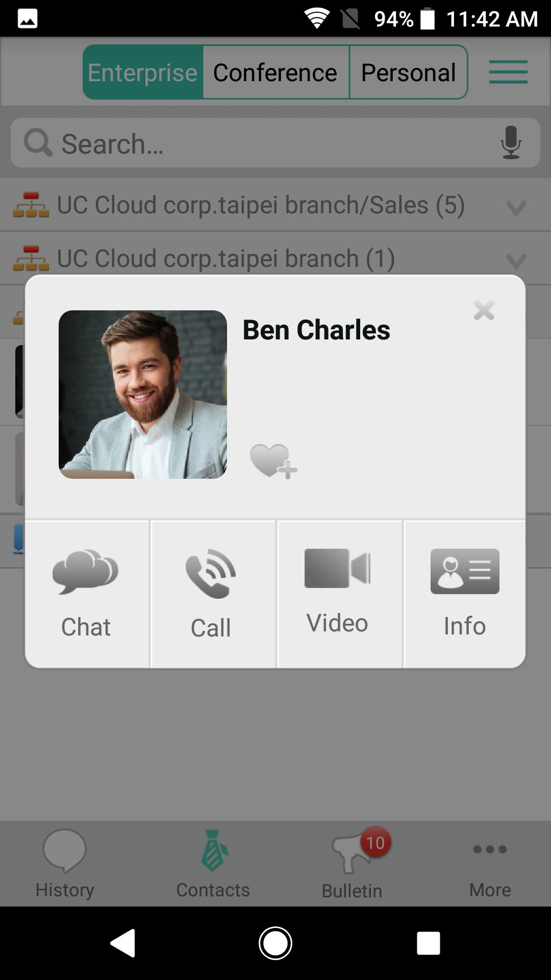Screen dimensions: 551x980
Task: Open Bulletin with 10 notifications
Action: pyautogui.click(x=352, y=864)
